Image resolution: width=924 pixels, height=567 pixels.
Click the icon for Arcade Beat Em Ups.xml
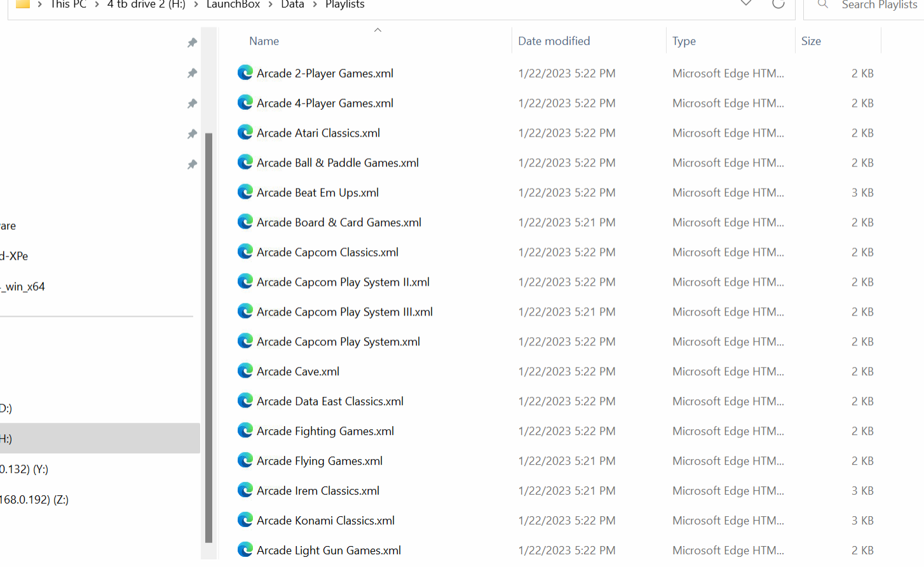(245, 192)
